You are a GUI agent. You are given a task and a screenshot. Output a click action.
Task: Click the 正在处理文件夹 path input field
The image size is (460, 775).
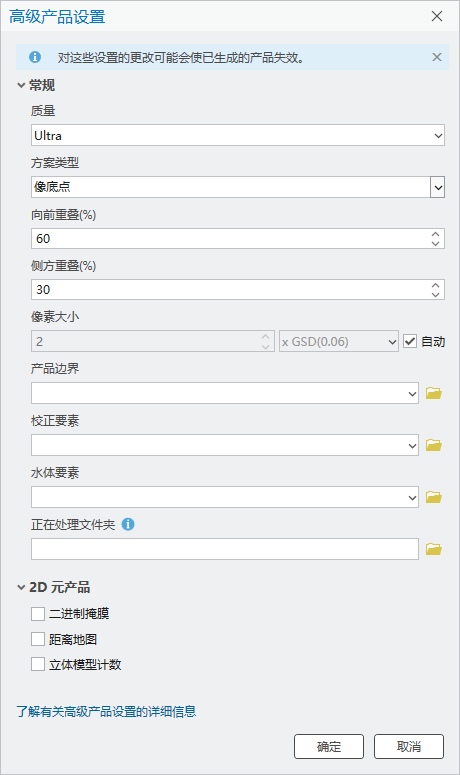point(225,549)
